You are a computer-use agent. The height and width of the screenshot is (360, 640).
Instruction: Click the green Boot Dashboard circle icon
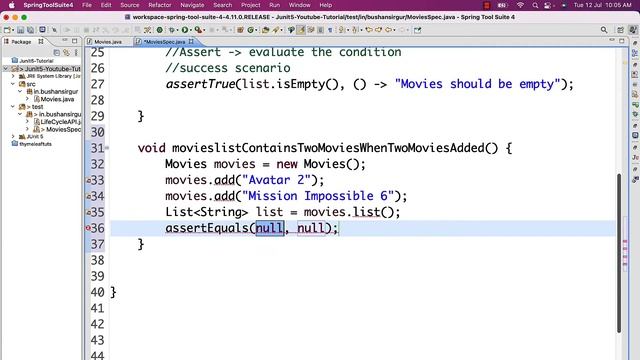click(160, 30)
